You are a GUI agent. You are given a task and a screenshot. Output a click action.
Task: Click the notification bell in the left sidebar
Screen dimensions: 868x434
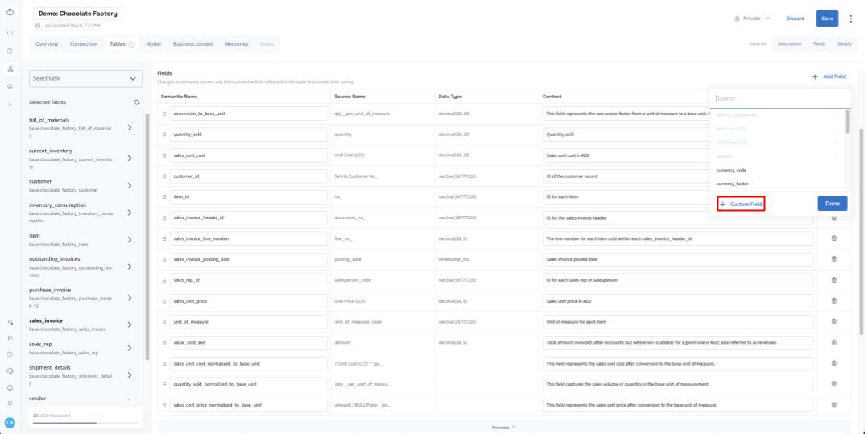(x=10, y=386)
